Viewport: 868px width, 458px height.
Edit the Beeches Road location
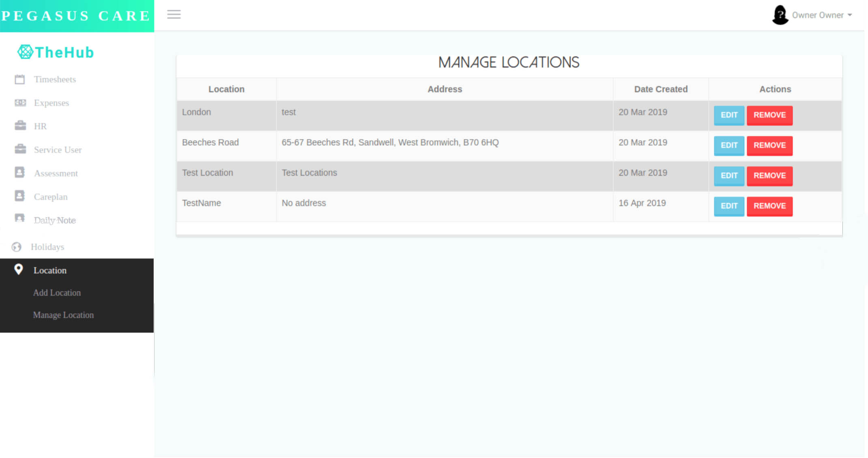[x=728, y=146]
